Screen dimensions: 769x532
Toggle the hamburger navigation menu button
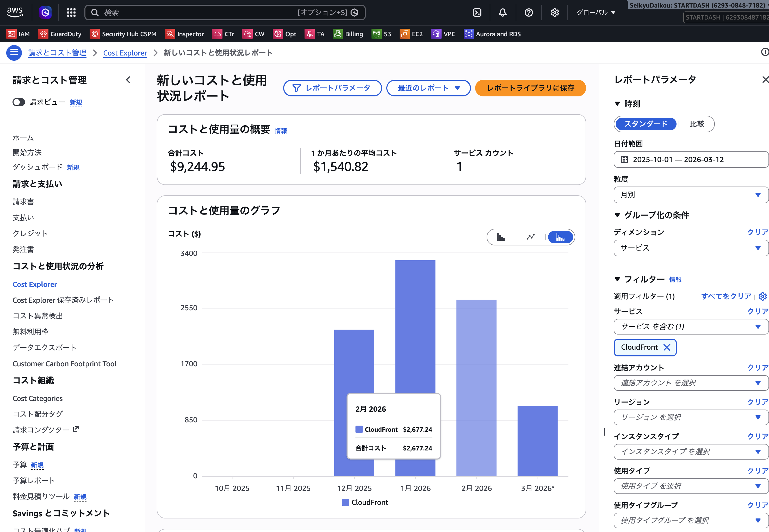click(14, 53)
